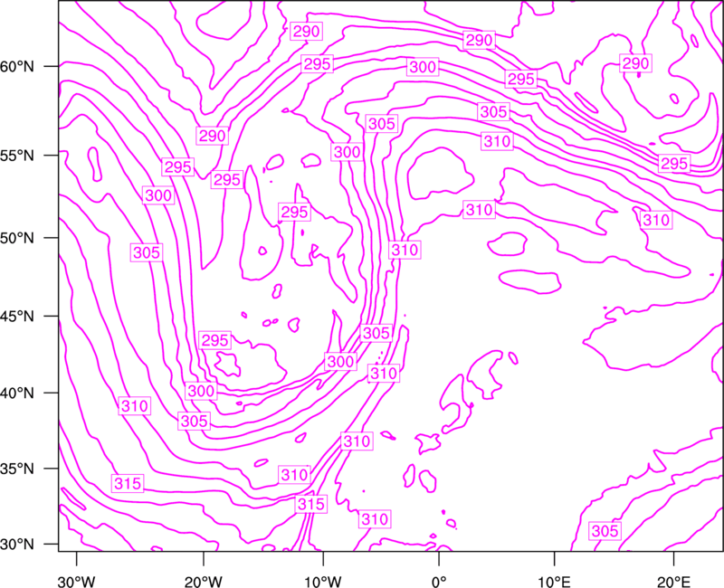Select the 20°W longitude axis label
This screenshot has height=588, width=724.
point(203,581)
